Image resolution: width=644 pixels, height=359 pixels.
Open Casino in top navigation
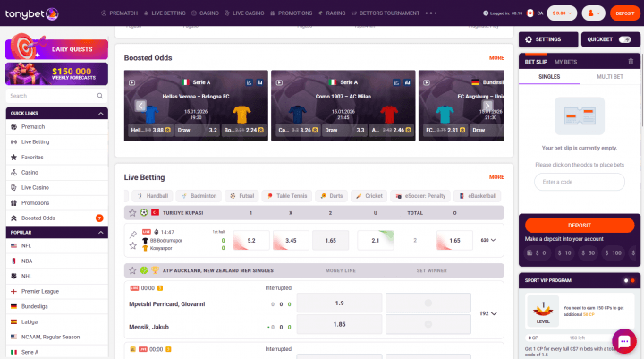(x=205, y=13)
